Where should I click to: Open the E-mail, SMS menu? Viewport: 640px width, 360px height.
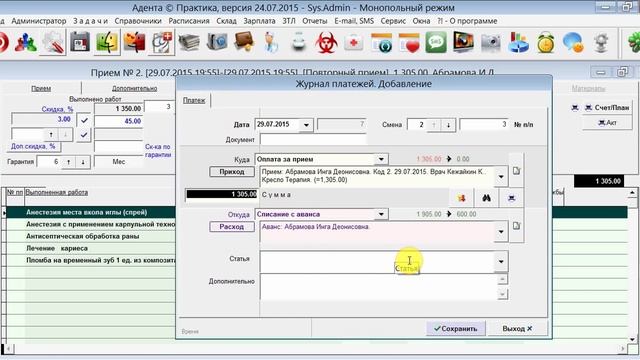(354, 21)
